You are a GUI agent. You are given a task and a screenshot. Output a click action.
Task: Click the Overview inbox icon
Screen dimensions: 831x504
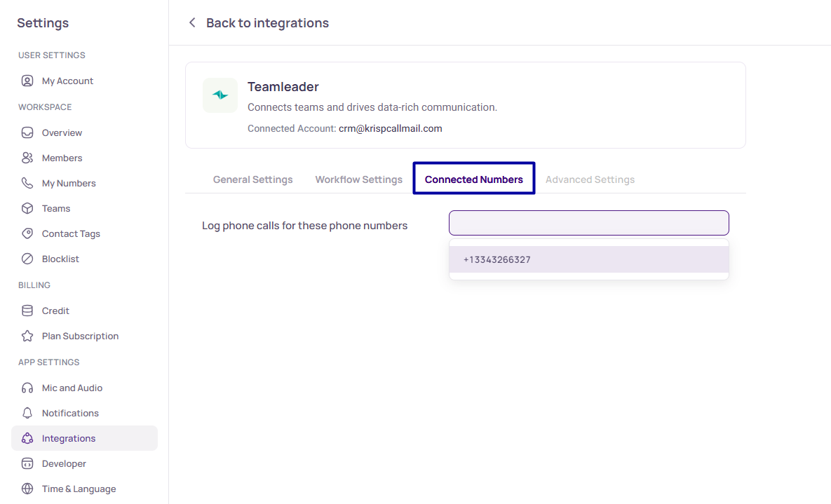27,132
